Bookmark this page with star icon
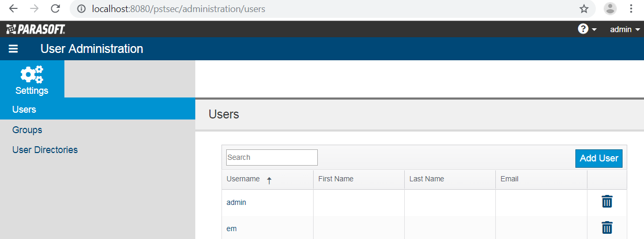The width and height of the screenshot is (644, 239). point(584,9)
